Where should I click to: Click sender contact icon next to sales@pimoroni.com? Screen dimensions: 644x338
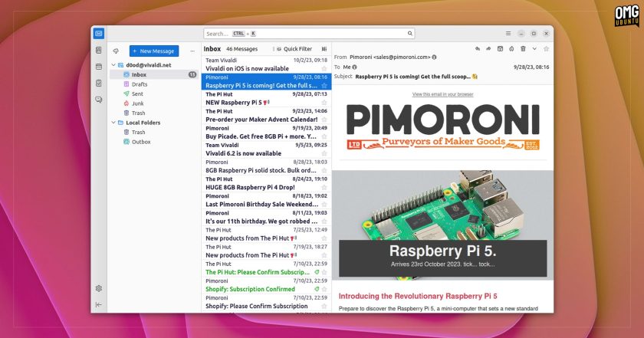(x=435, y=57)
